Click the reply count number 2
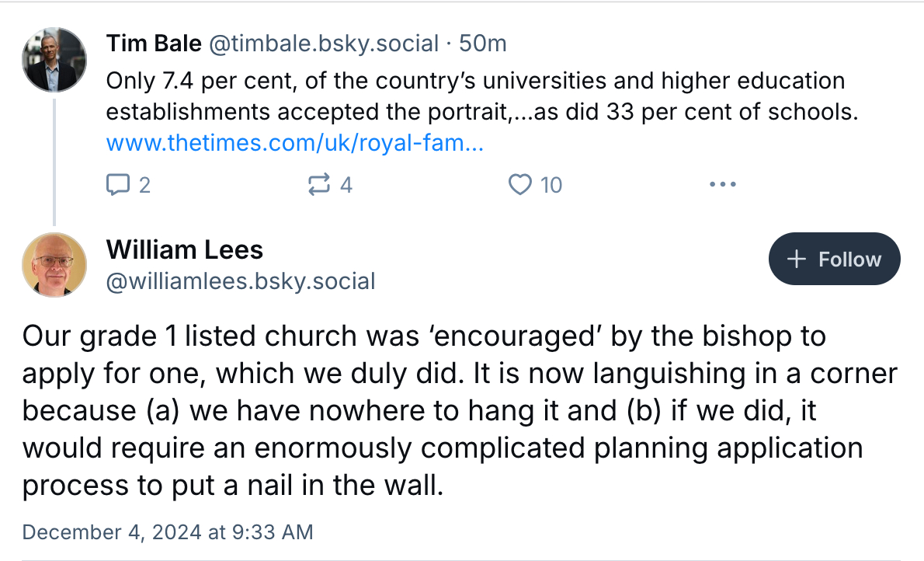924x561 pixels. pyautogui.click(x=144, y=185)
